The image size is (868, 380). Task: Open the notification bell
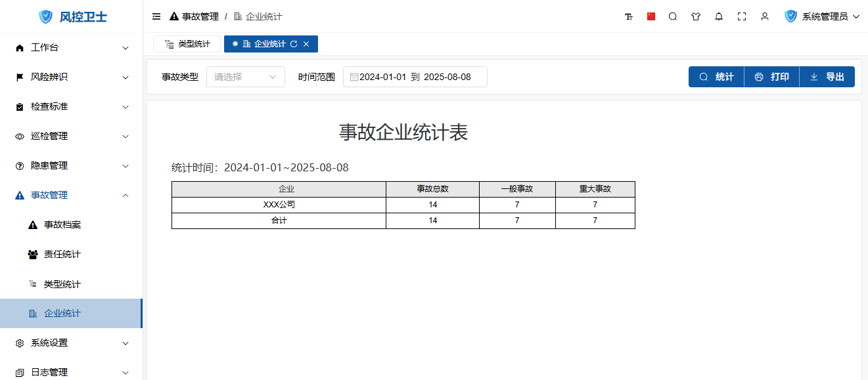[719, 17]
